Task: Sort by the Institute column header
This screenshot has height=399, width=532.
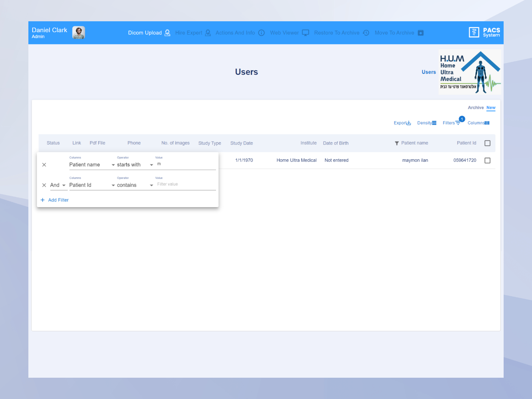Action: (x=308, y=143)
